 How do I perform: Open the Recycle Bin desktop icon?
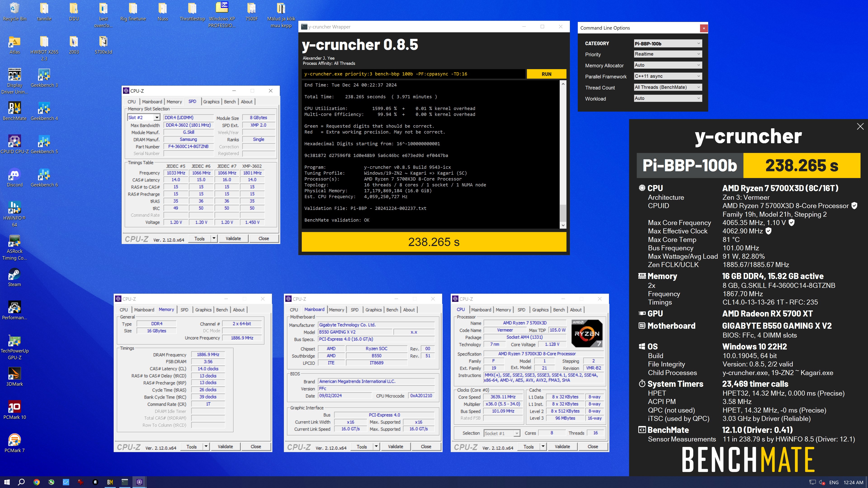click(x=14, y=12)
